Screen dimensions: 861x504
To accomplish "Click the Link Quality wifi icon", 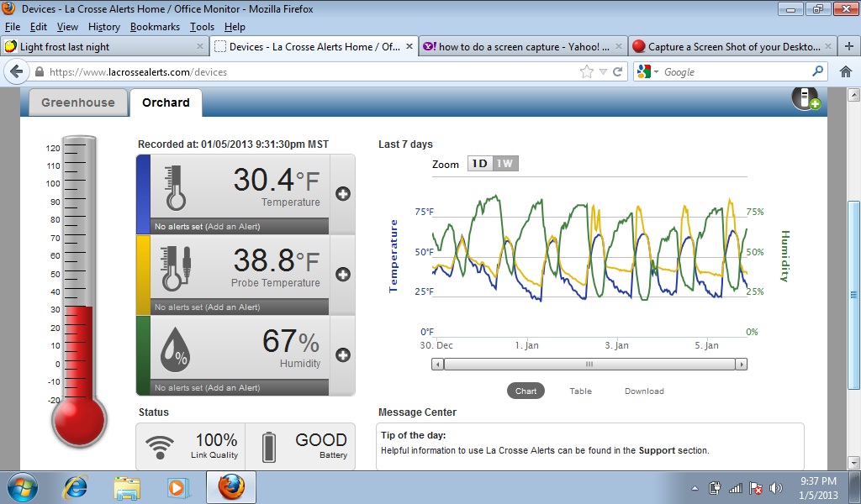I will pyautogui.click(x=160, y=447).
